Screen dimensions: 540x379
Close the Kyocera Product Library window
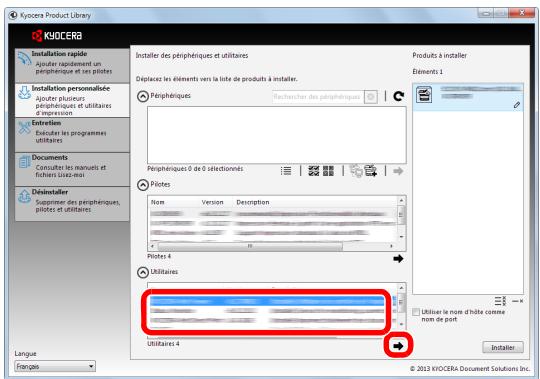pos(521,13)
